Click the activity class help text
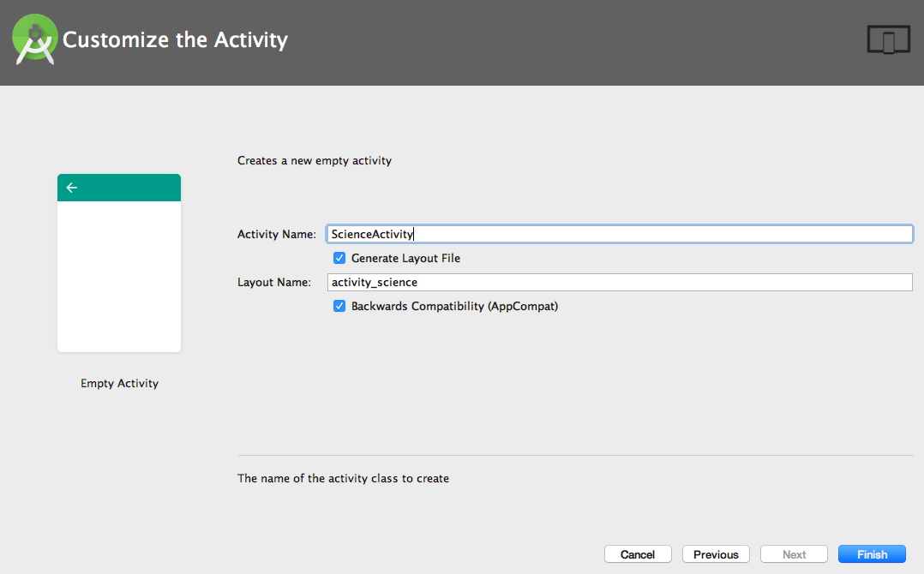Viewport: 924px width, 574px height. (x=343, y=479)
